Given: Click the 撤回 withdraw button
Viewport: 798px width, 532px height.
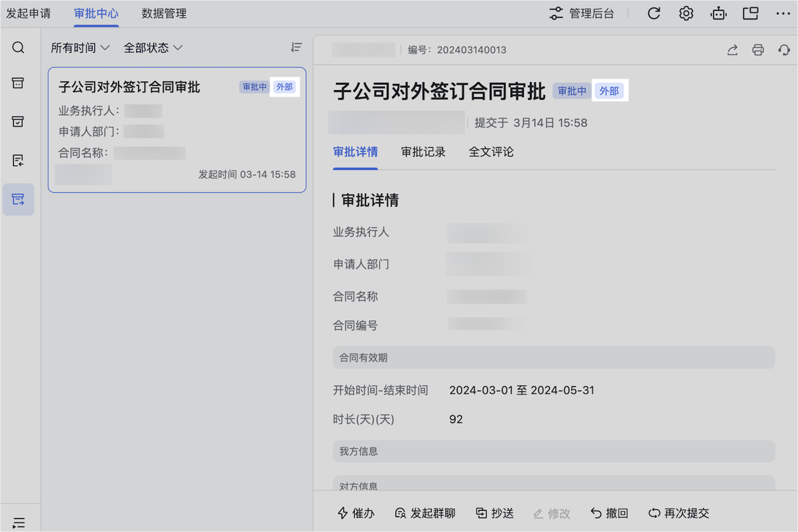Looking at the screenshot, I should point(609,513).
